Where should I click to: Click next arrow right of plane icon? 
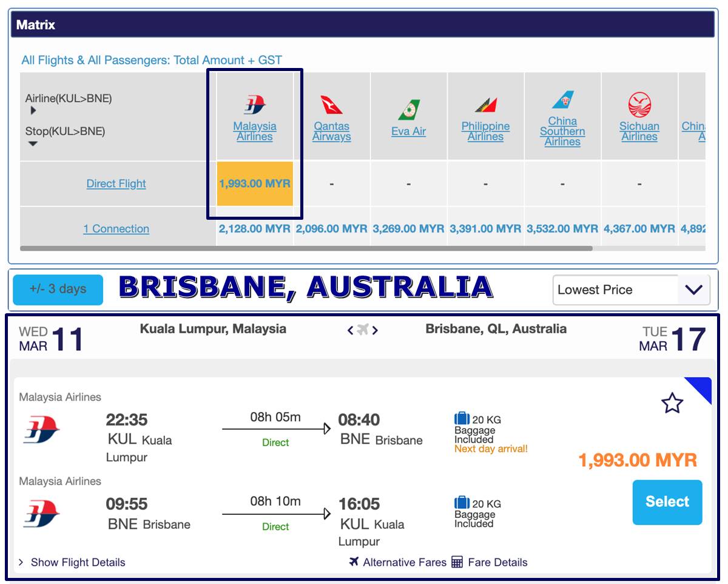[x=375, y=330]
